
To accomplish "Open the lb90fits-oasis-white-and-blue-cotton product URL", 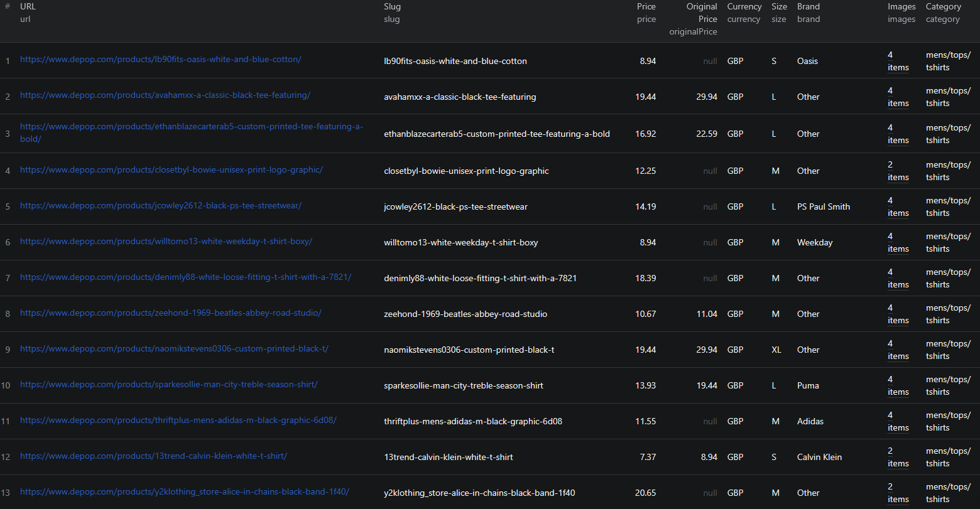I will point(160,60).
